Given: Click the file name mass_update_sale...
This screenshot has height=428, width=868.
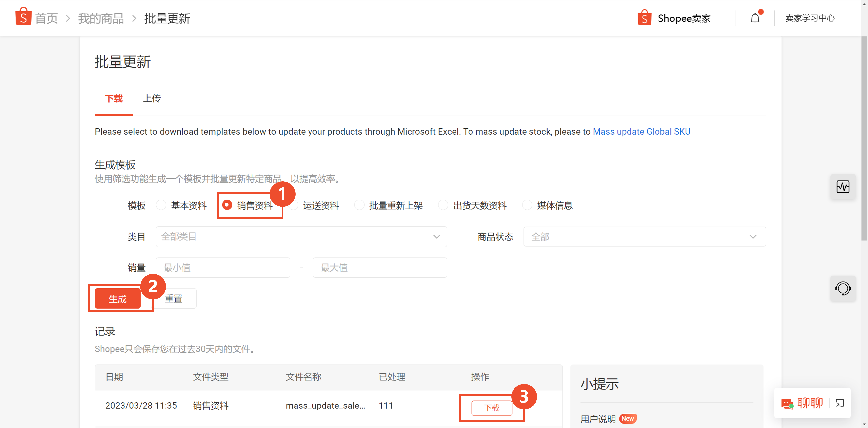Looking at the screenshot, I should (325, 406).
